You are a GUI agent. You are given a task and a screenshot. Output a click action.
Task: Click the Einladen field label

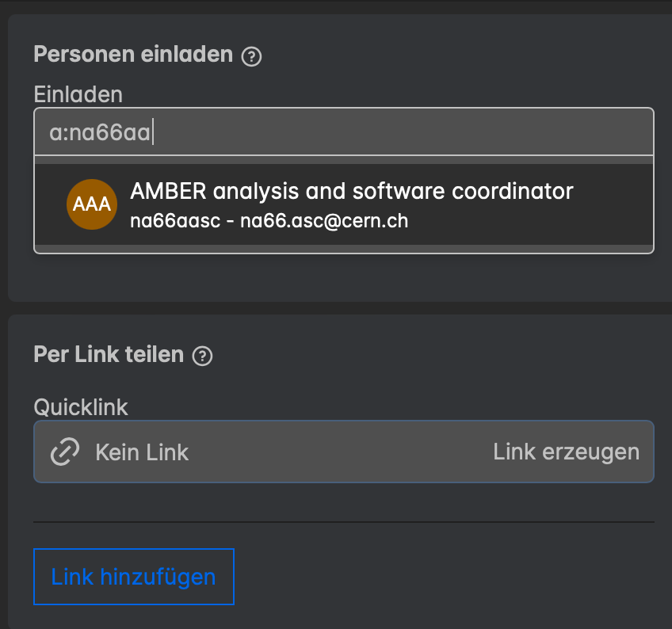click(x=78, y=95)
